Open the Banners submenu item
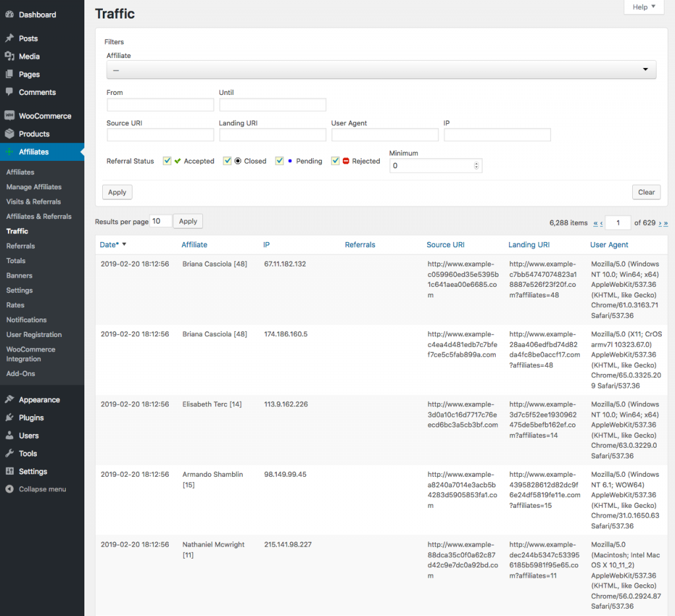Viewport: 675px width, 616px height. 19,275
